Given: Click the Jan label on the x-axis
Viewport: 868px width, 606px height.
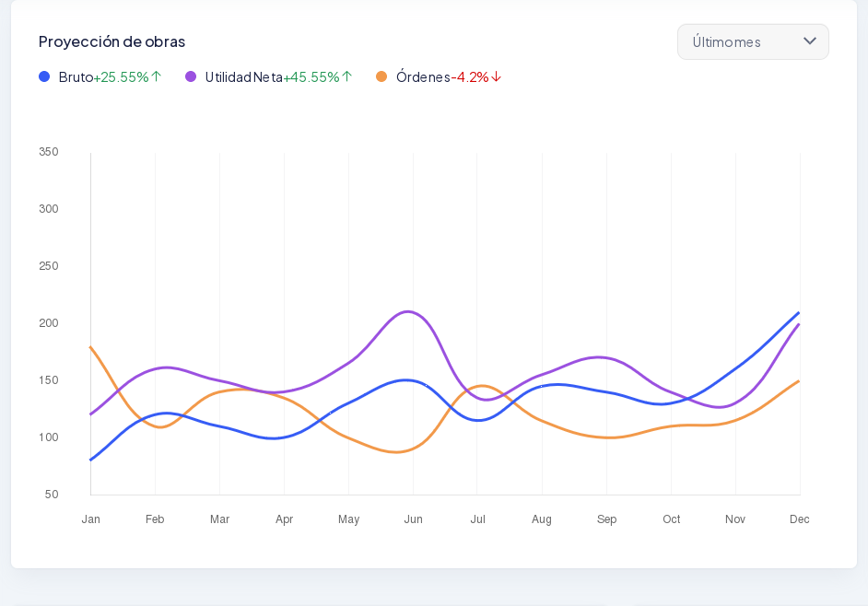Looking at the screenshot, I should (90, 519).
